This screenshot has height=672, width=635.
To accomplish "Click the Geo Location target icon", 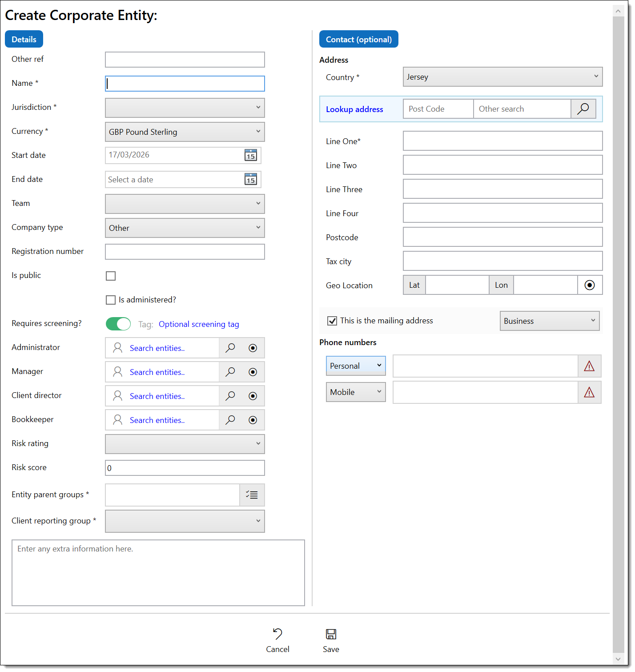I will coord(590,285).
